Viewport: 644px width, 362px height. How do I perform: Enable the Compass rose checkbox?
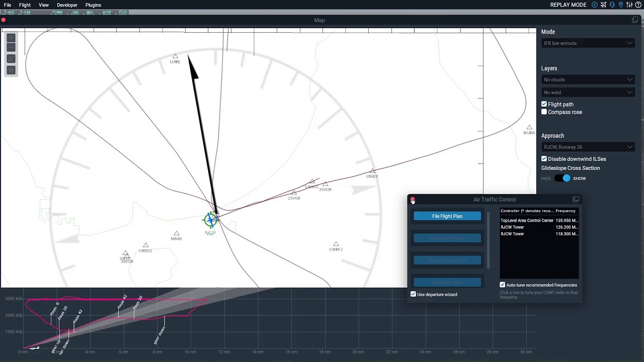point(544,112)
